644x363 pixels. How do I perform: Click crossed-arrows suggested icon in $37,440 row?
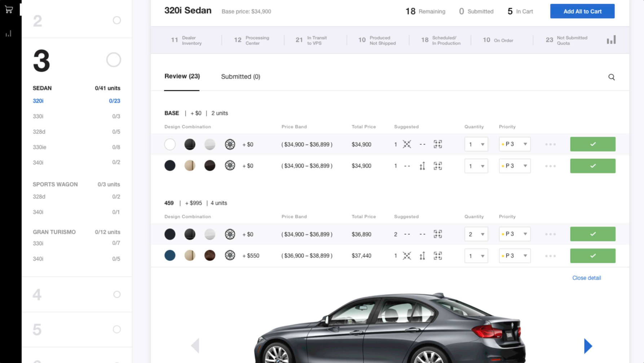tap(407, 256)
